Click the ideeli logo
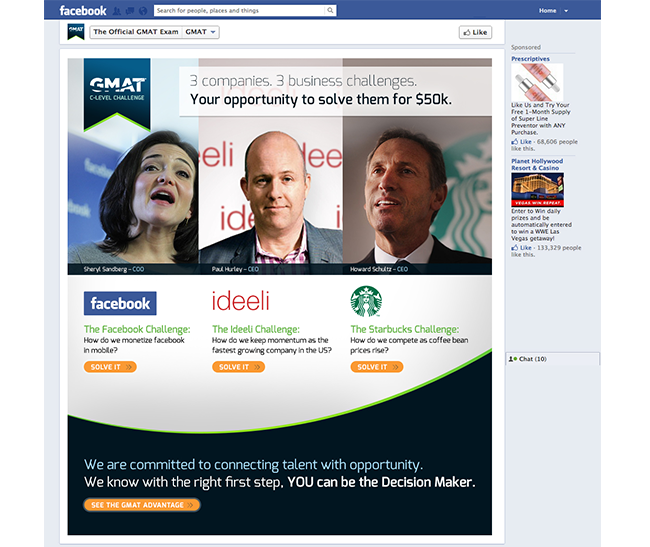Screen dimensions: 650x547 [x=240, y=301]
